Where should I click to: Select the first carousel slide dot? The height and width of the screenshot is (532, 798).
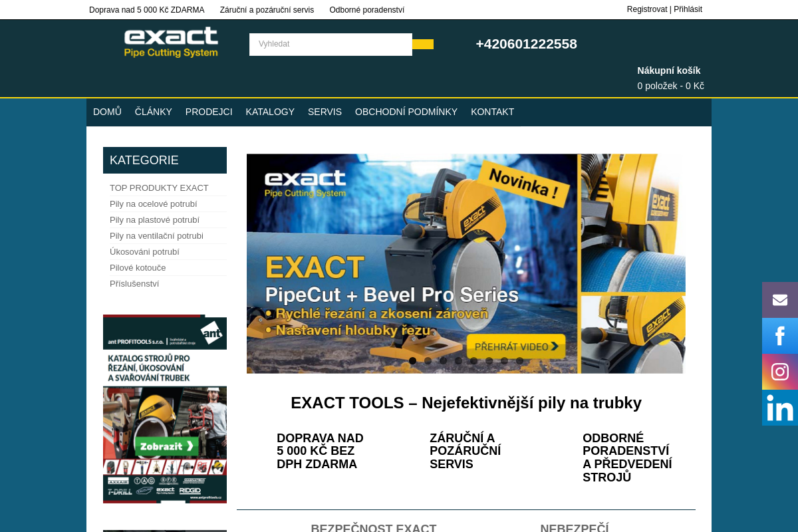412,360
